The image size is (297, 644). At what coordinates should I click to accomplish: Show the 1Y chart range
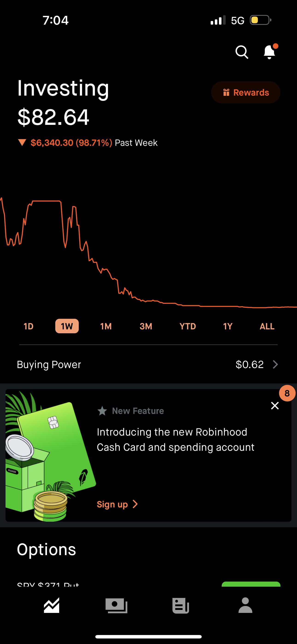point(228,326)
